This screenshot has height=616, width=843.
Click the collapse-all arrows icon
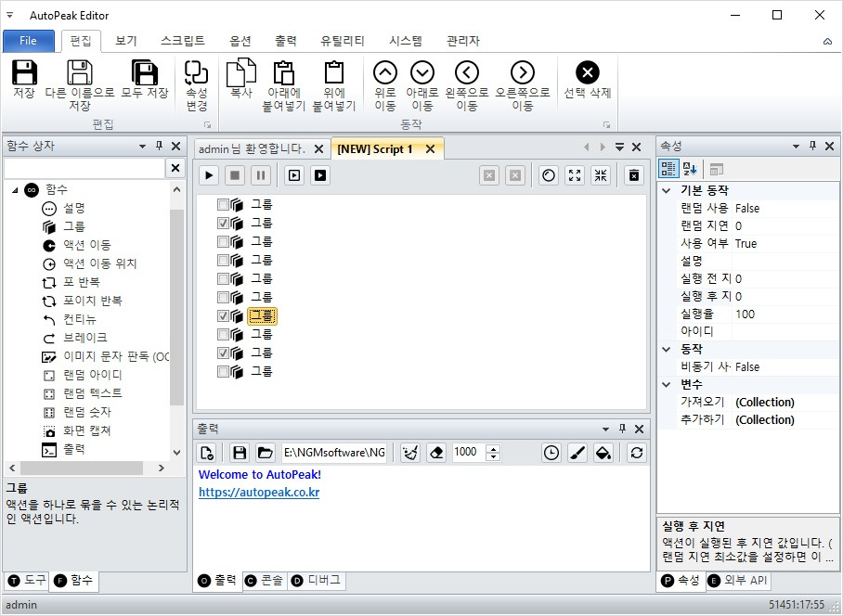coord(601,175)
